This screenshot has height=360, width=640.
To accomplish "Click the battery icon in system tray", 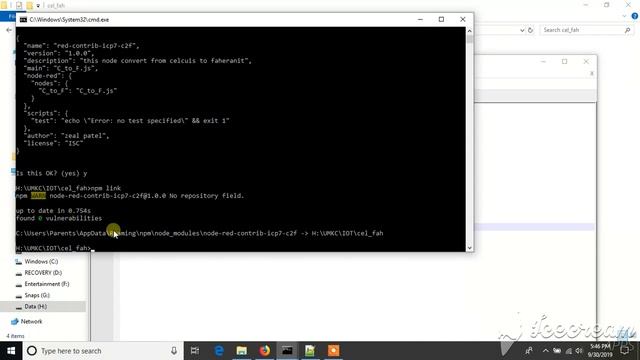I will point(557,351).
